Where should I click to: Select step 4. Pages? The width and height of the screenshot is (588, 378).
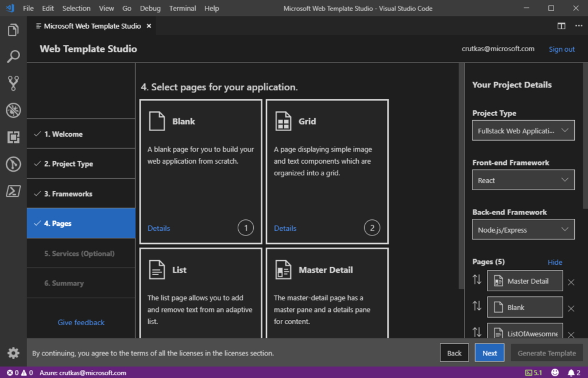[x=81, y=223]
